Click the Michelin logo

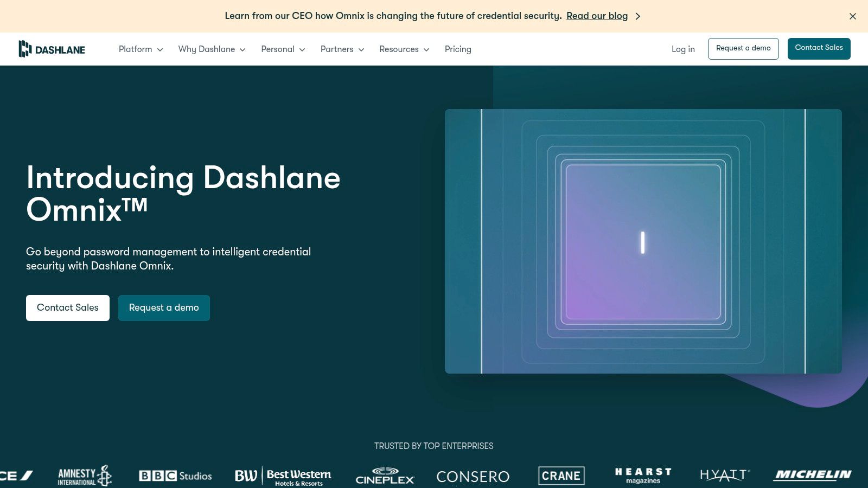[813, 474]
